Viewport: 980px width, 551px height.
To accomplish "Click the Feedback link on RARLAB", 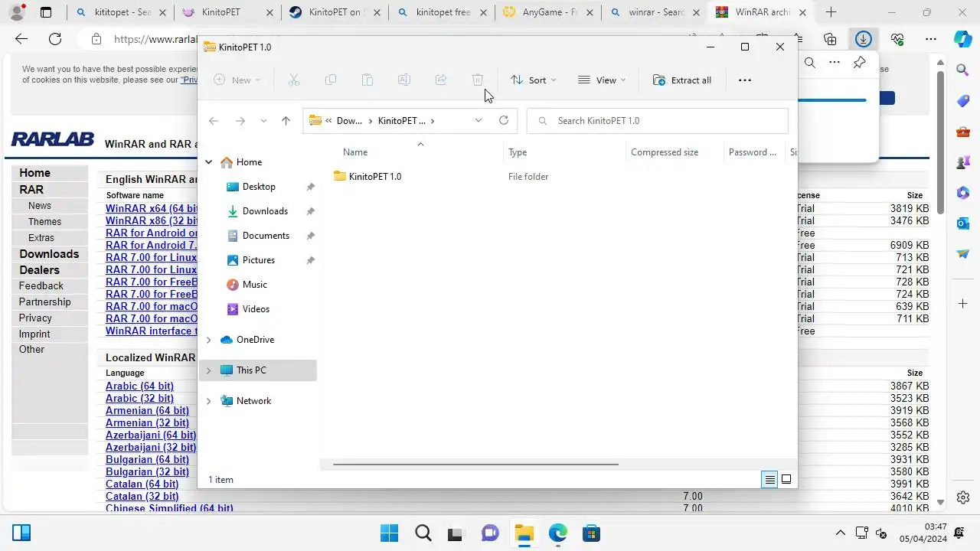I will point(41,285).
